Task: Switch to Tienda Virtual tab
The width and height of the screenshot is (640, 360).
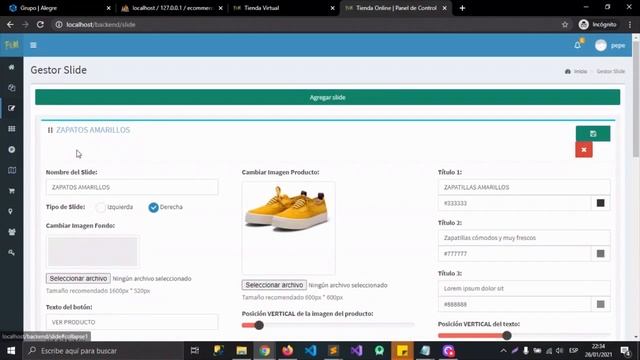Action: (x=282, y=8)
